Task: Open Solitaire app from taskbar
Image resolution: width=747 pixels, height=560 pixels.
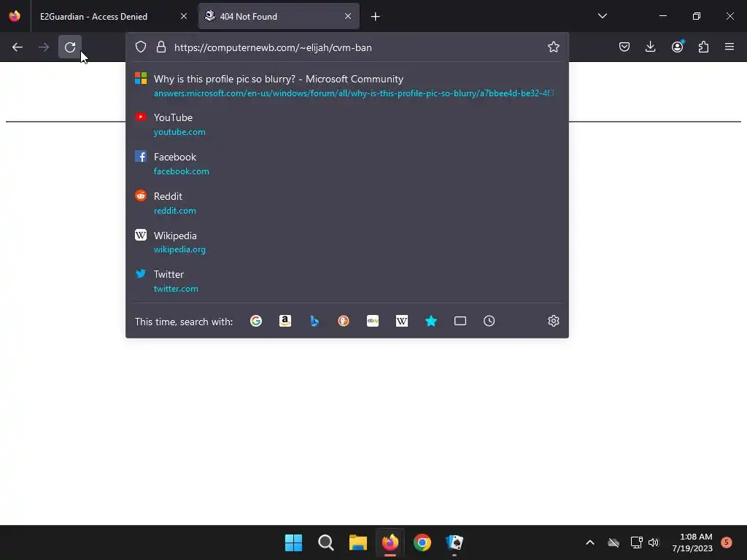Action: tap(454, 542)
